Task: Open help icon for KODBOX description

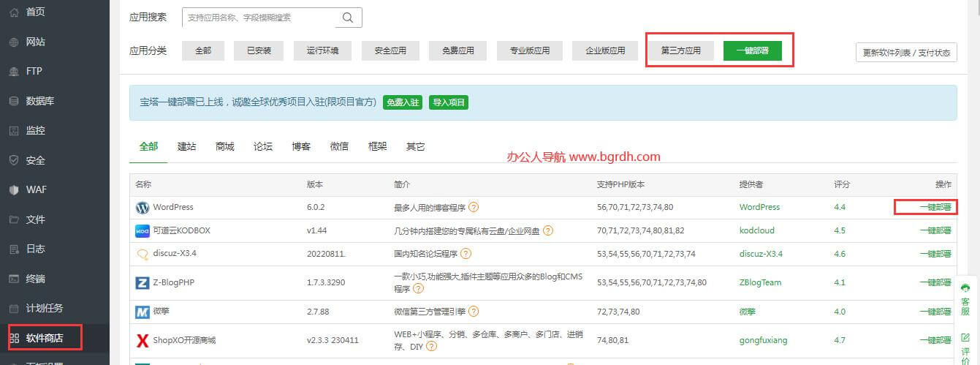Action: 548,230
